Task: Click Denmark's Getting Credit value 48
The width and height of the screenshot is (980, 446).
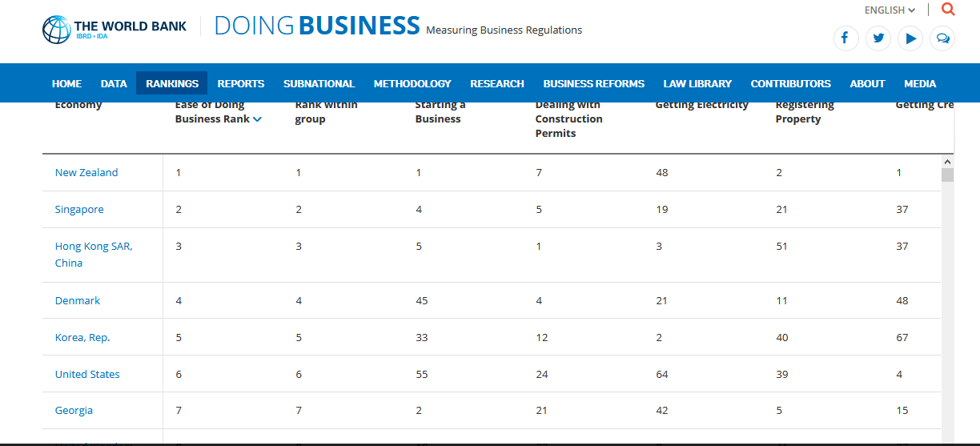Action: 902,300
